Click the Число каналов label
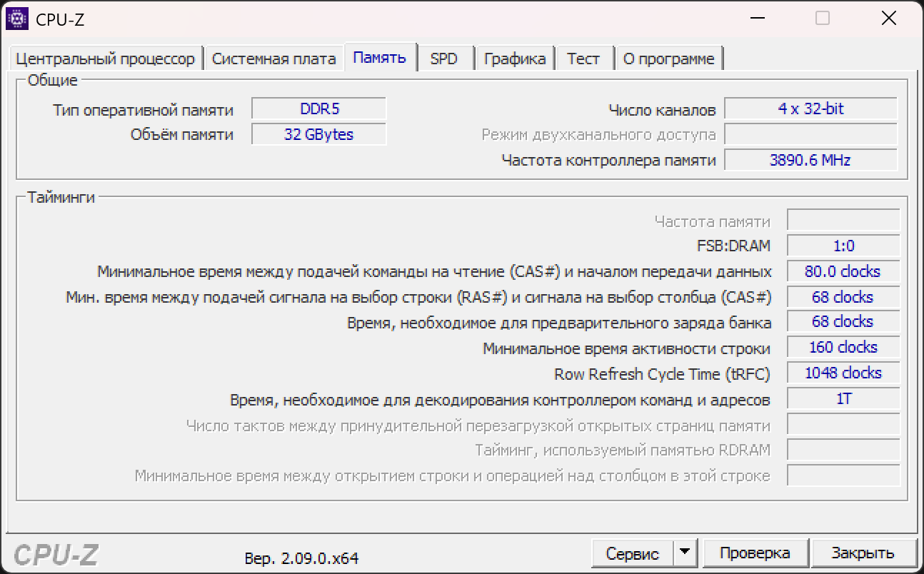This screenshot has width=924, height=574. coord(662,110)
